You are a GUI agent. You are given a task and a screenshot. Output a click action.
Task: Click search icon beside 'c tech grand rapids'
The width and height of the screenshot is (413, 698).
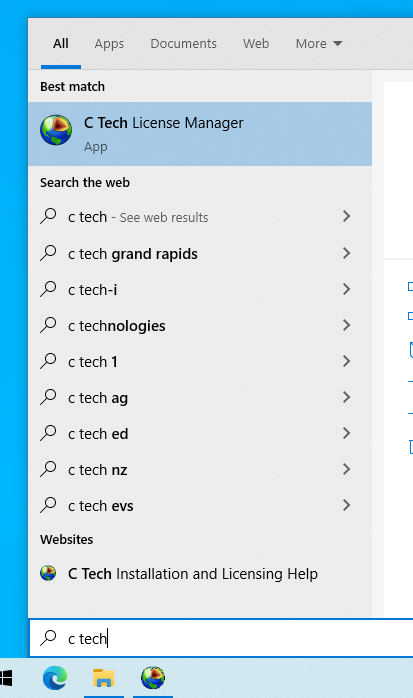[x=48, y=253]
